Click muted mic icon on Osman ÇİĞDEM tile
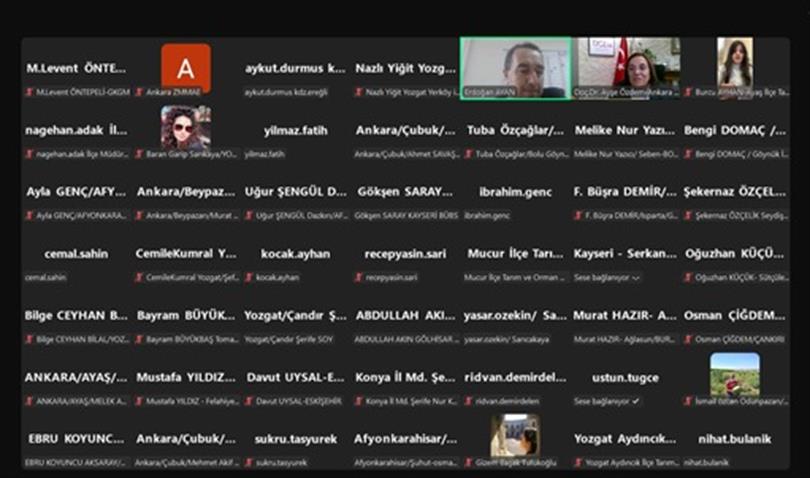Image resolution: width=810 pixels, height=478 pixels. click(x=688, y=340)
